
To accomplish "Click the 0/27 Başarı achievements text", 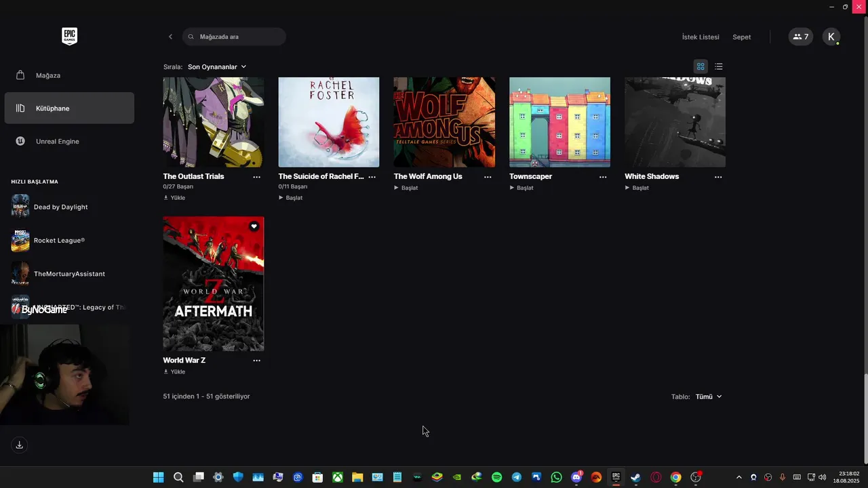I will (x=178, y=186).
